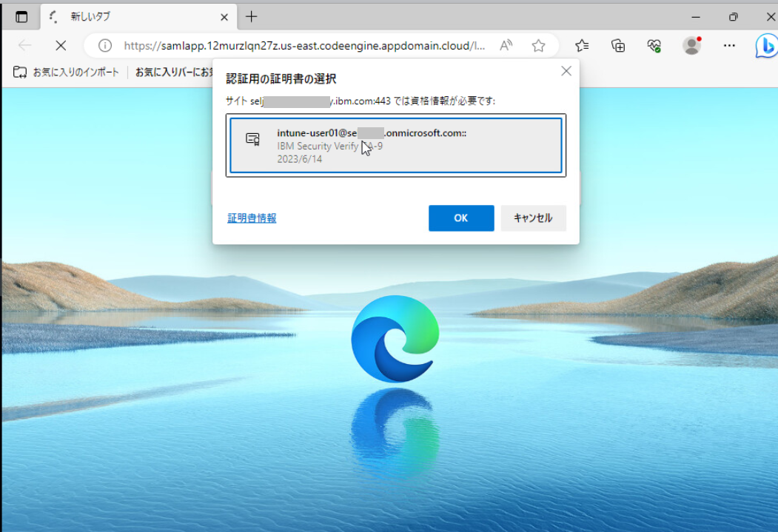Click お気に入りのインポート in favorites bar
The height and width of the screenshot is (532, 778).
pyautogui.click(x=67, y=73)
